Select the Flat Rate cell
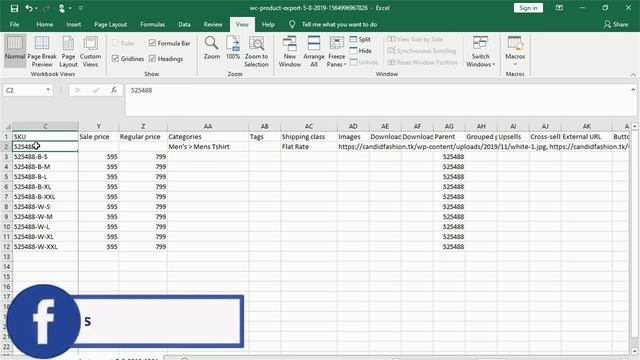 (x=309, y=147)
